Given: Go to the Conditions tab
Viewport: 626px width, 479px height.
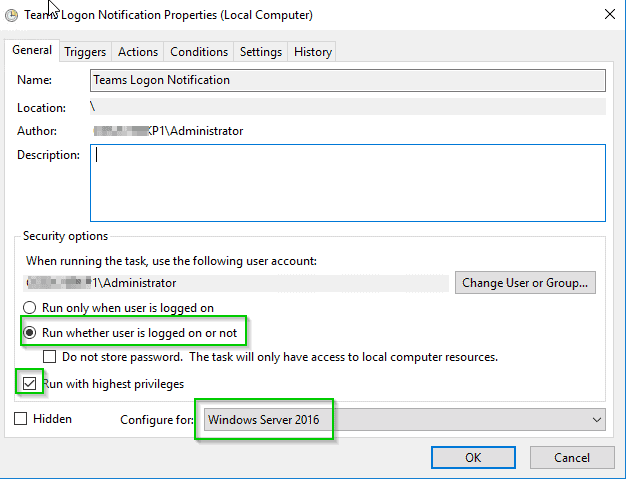Looking at the screenshot, I should pyautogui.click(x=199, y=52).
